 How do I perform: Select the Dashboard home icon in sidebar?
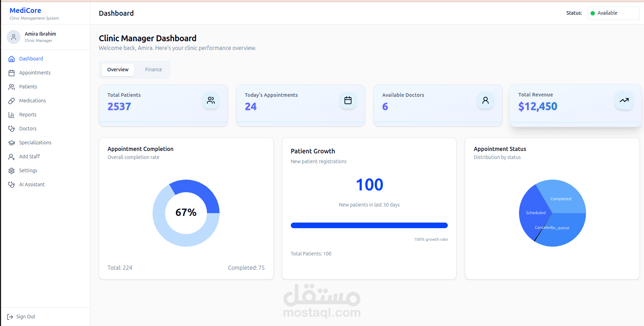click(x=12, y=58)
